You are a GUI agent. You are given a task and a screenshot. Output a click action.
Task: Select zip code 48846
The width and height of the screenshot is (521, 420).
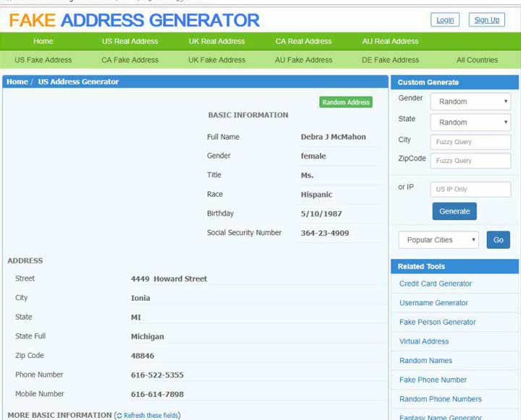point(143,356)
